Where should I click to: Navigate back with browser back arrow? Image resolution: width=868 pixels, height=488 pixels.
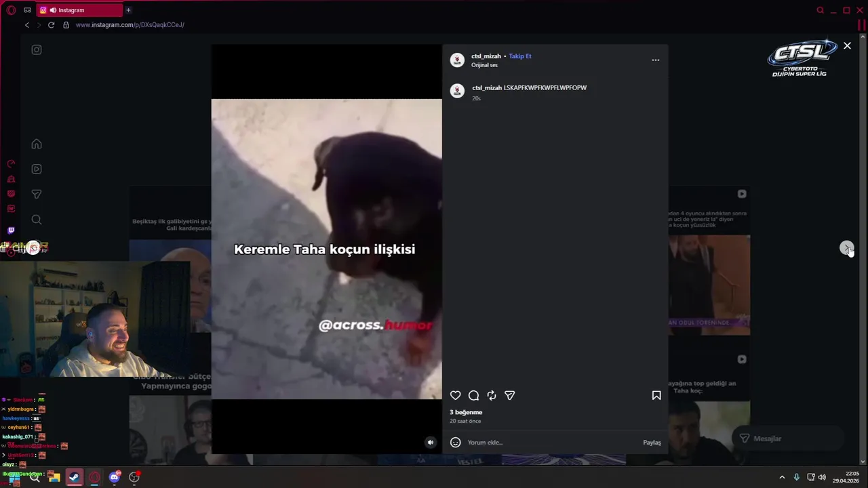pos(27,25)
